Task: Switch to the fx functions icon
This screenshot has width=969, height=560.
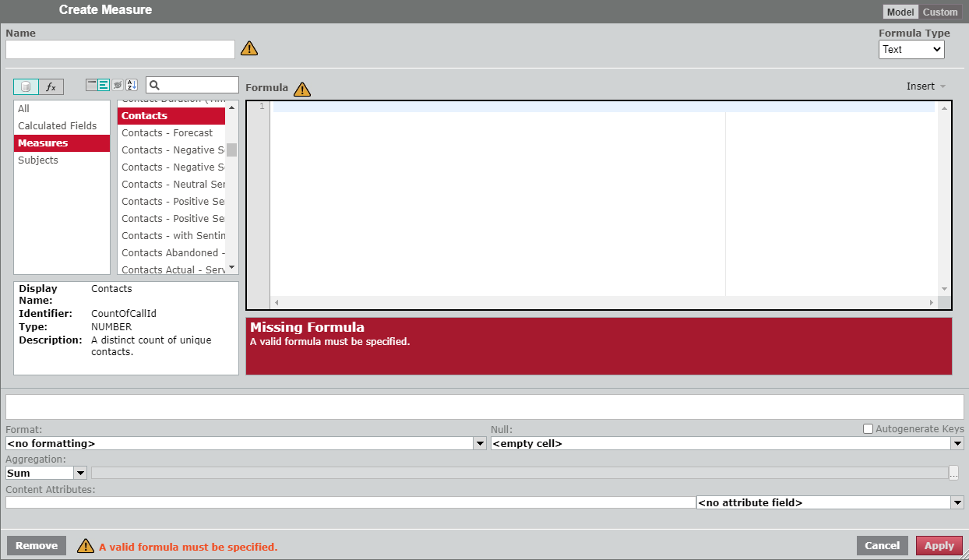Action: [51, 86]
